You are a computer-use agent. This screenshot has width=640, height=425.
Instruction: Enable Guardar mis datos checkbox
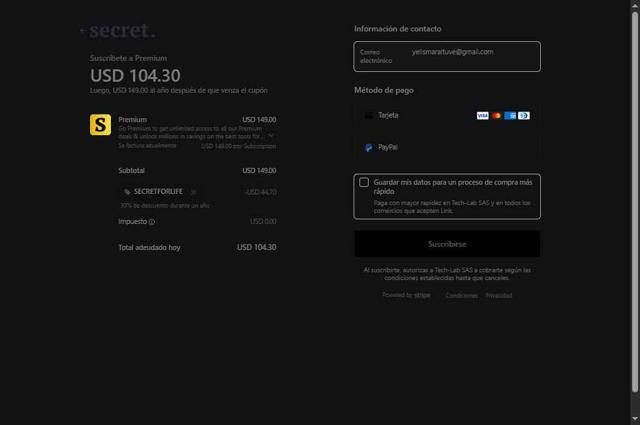pos(364,182)
